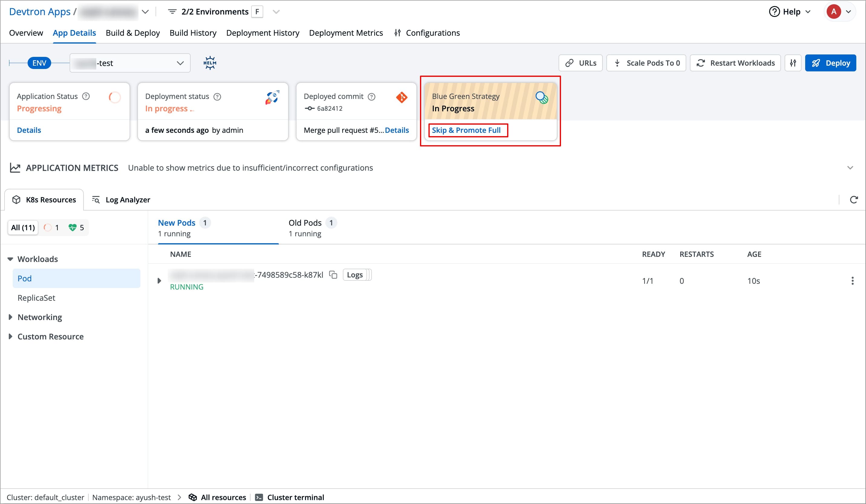Select the All (11) resource filter
866x504 pixels.
click(23, 227)
